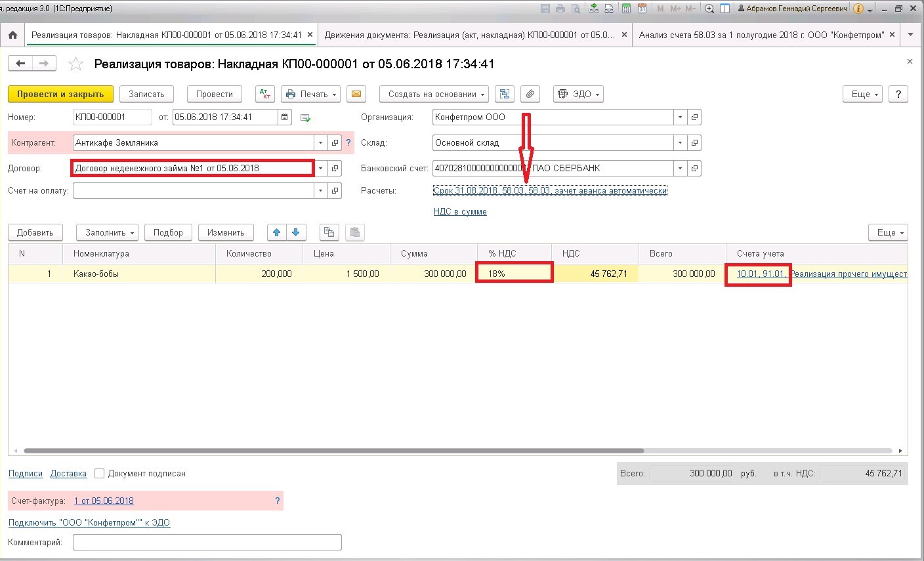
Task: Expand the Склад dropdown arrow
Action: 680,142
